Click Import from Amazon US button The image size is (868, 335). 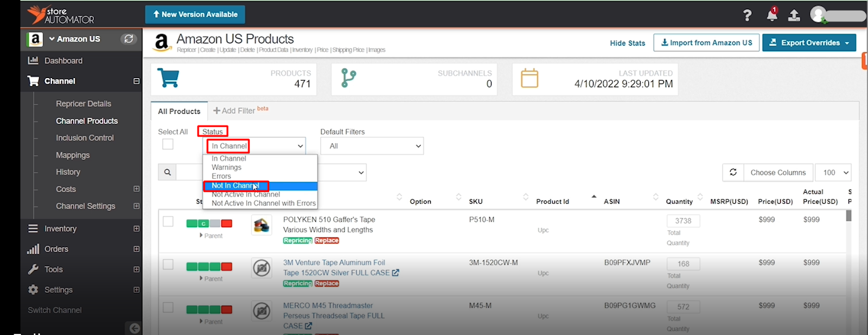[x=706, y=43]
